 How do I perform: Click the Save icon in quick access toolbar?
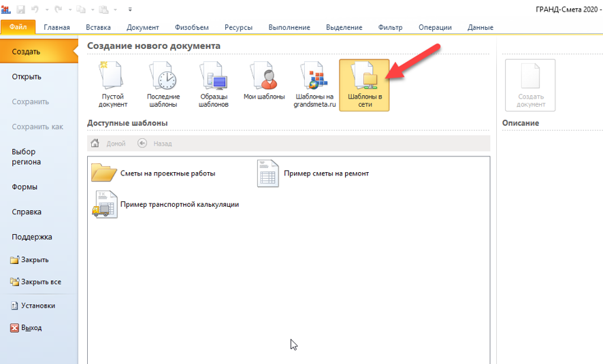(21, 10)
